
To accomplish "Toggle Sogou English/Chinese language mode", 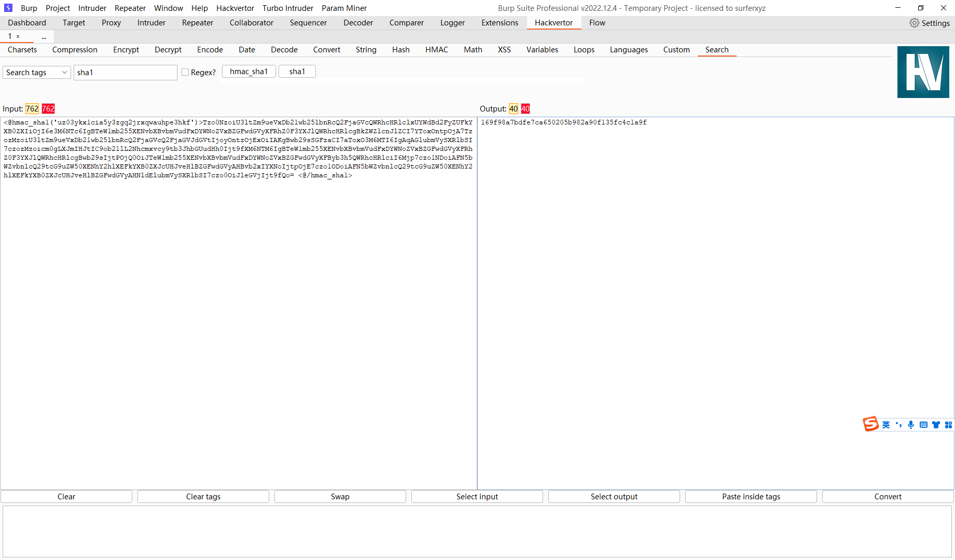I will click(886, 425).
